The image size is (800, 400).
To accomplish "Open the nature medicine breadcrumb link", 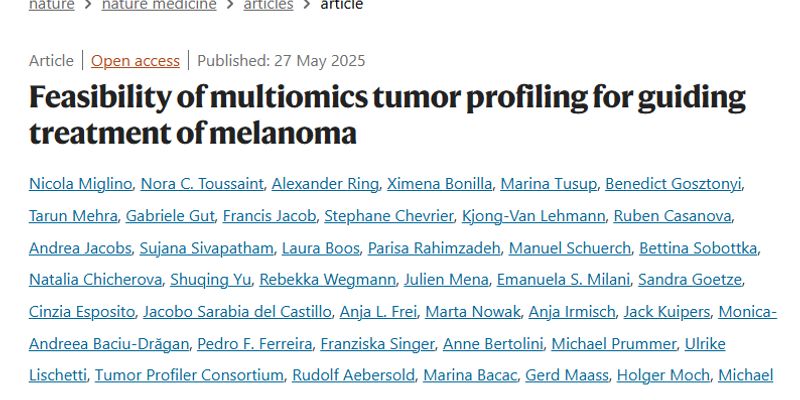I will [x=159, y=5].
